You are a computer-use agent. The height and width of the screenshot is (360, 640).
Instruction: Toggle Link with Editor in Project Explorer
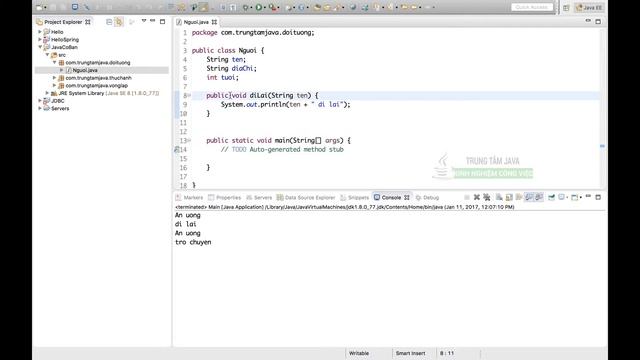click(x=119, y=22)
